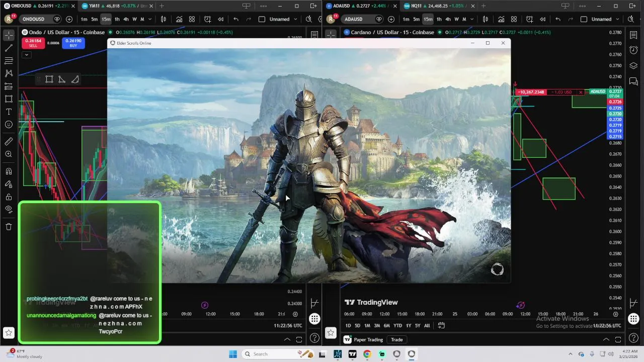Expand the bottom panel in left window

tap(287, 339)
